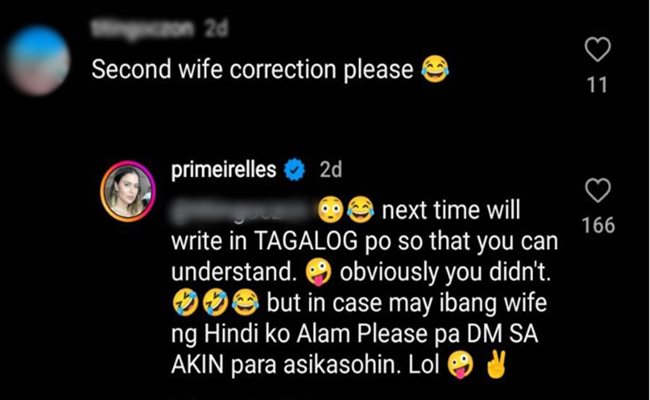This screenshot has height=400, width=650.
Task: Like the "Second wife correction please" comment
Action: point(597,49)
